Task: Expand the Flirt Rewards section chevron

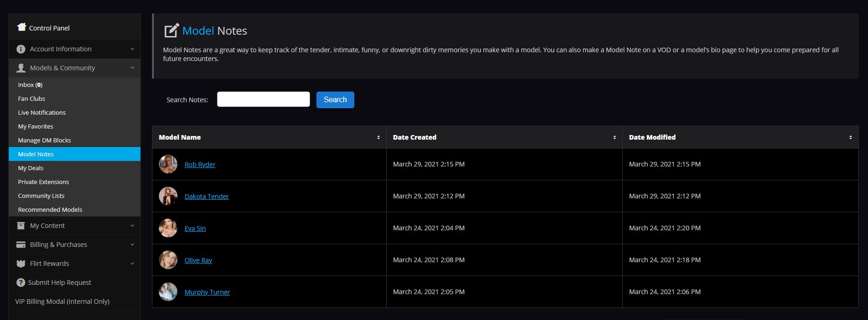Action: click(x=132, y=264)
